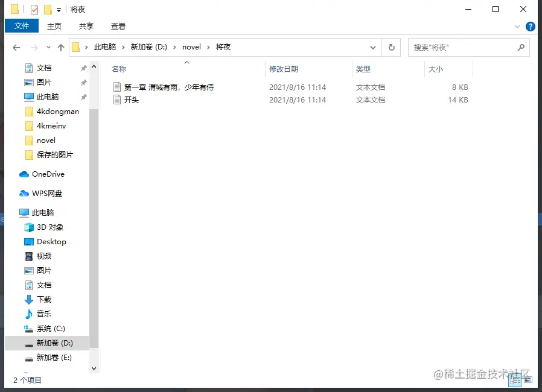Refresh the current folder view

[391, 47]
